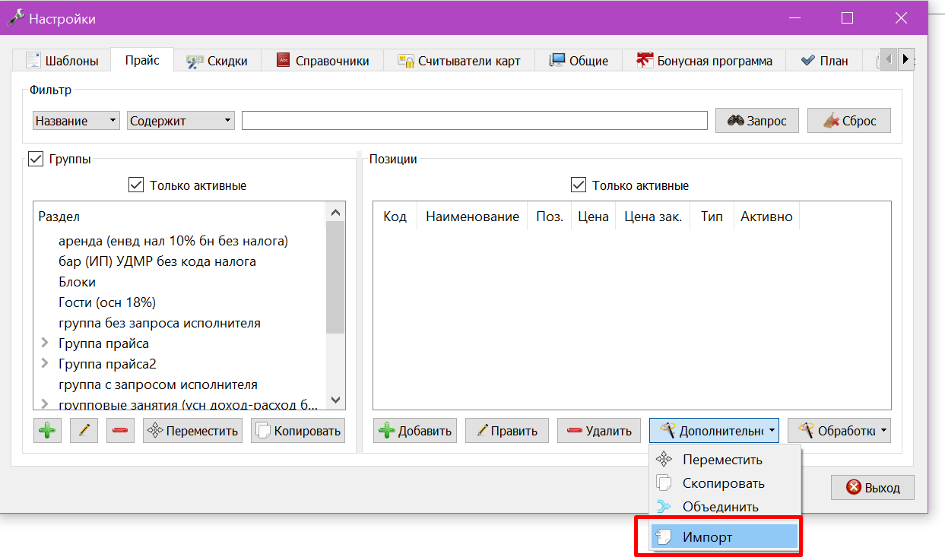Switch to the Скидки tab
This screenshot has height=560, width=945.
coord(217,61)
